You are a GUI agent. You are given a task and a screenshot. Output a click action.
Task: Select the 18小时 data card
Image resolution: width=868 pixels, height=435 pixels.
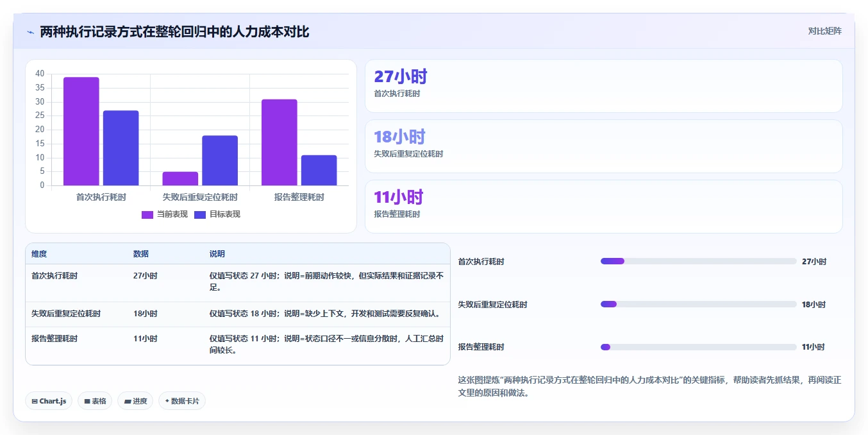pos(603,146)
